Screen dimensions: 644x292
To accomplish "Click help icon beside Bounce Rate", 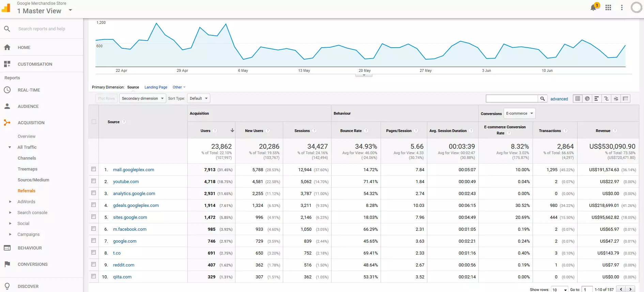I will click(x=366, y=131).
